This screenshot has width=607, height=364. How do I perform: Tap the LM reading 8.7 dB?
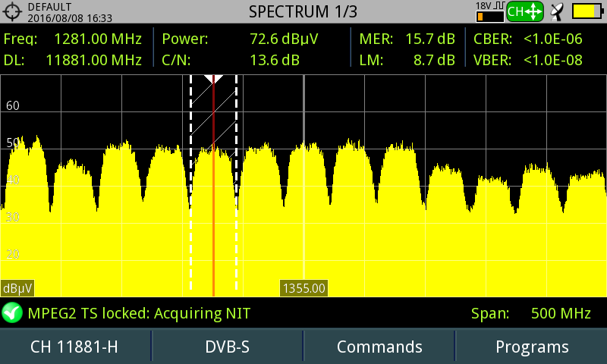[434, 61]
